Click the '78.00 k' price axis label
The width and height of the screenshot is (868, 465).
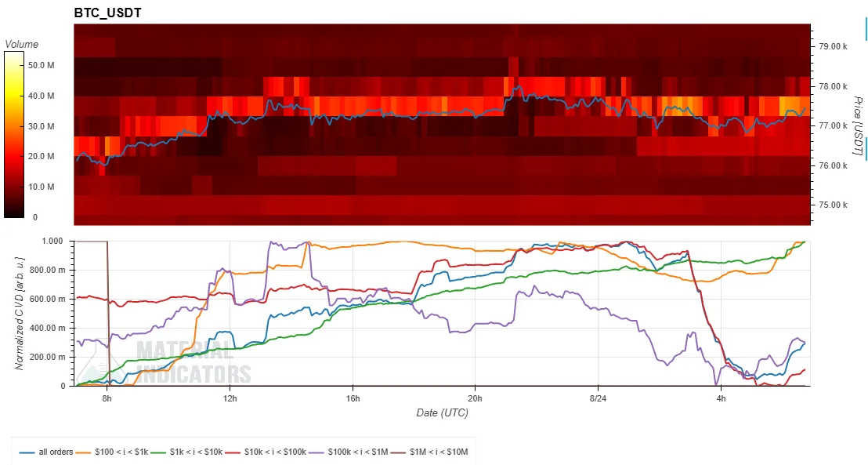click(833, 86)
